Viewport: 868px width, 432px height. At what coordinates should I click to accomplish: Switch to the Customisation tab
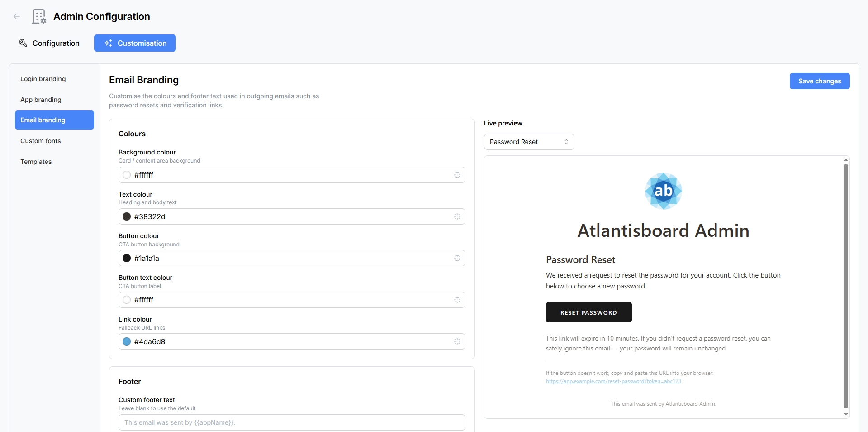135,43
